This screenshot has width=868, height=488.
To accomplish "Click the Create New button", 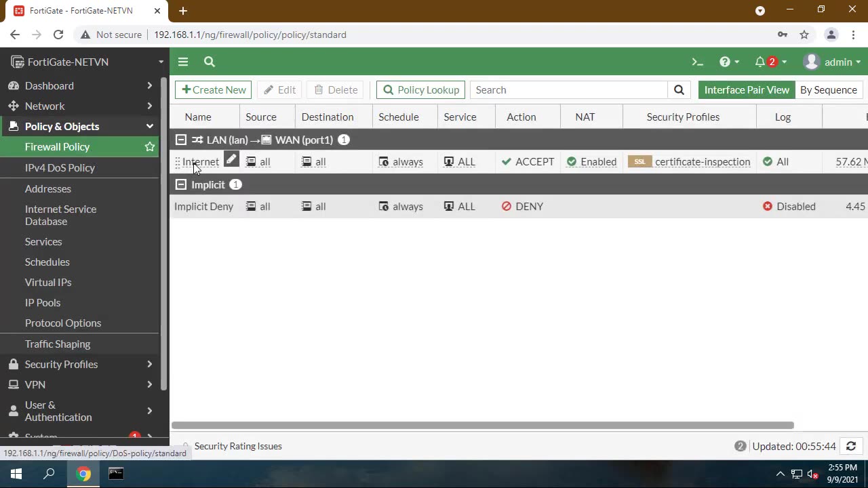I will [213, 89].
